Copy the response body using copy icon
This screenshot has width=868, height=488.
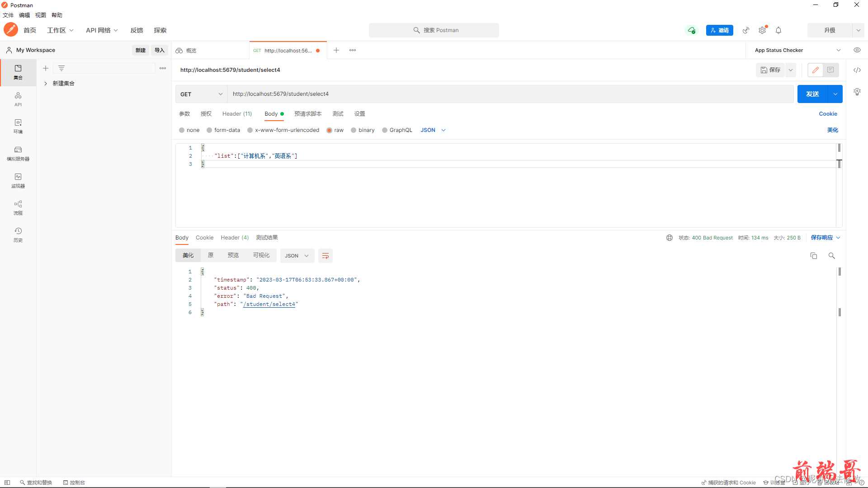(813, 255)
